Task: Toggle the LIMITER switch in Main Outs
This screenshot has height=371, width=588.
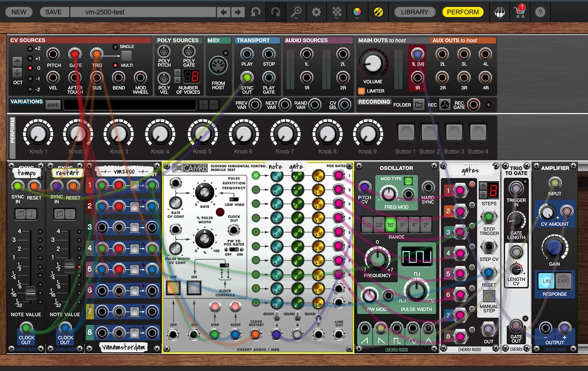Action: 361,91
